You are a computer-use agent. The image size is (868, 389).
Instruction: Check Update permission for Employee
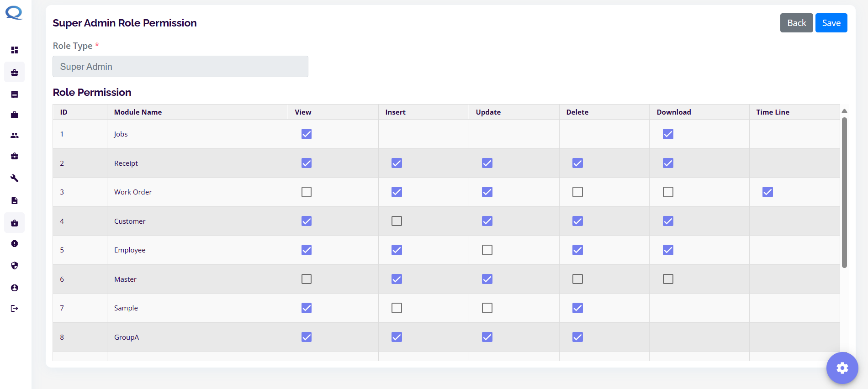(x=487, y=250)
